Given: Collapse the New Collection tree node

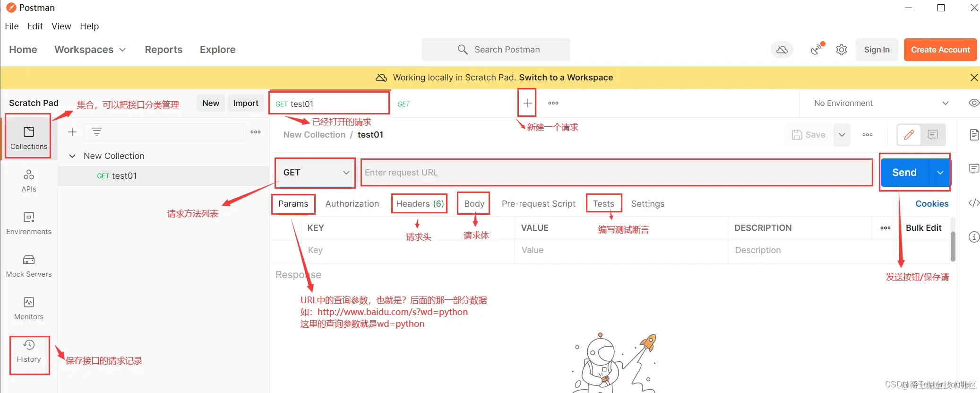Looking at the screenshot, I should click(x=72, y=156).
